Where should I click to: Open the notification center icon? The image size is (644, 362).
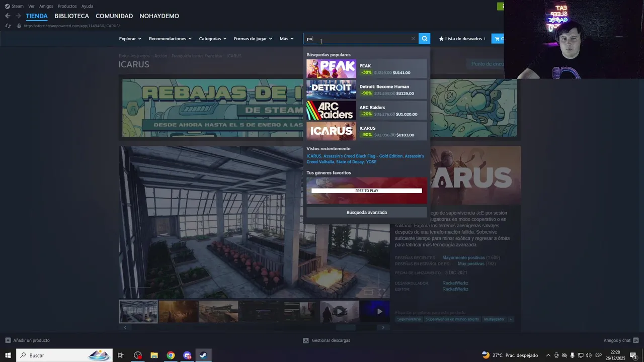[x=633, y=355]
